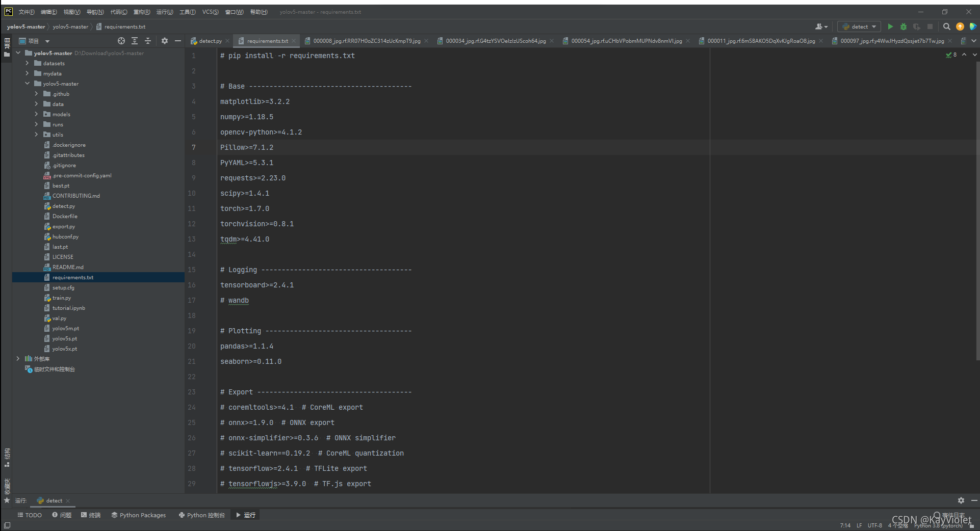
Task: Open the File menu
Action: 27,12
